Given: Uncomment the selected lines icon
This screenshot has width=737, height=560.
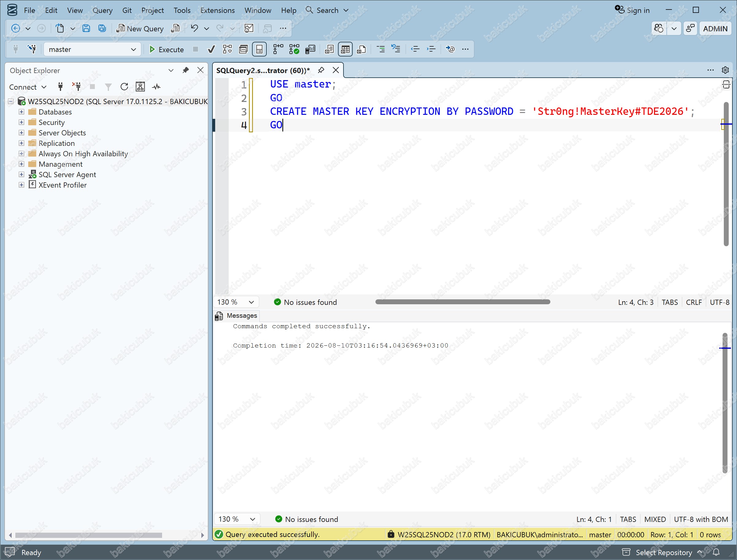Looking at the screenshot, I should pos(396,49).
